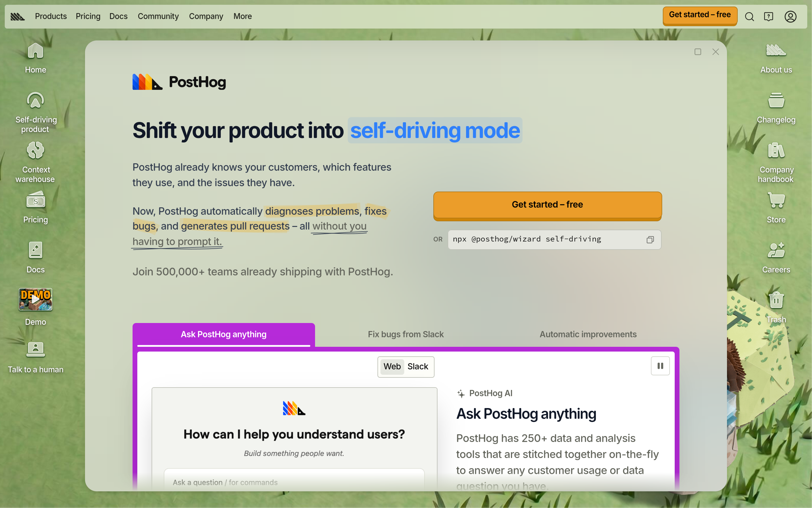Open the Self-driving product desktop icon
Screen dimensions: 812x508
click(36, 112)
